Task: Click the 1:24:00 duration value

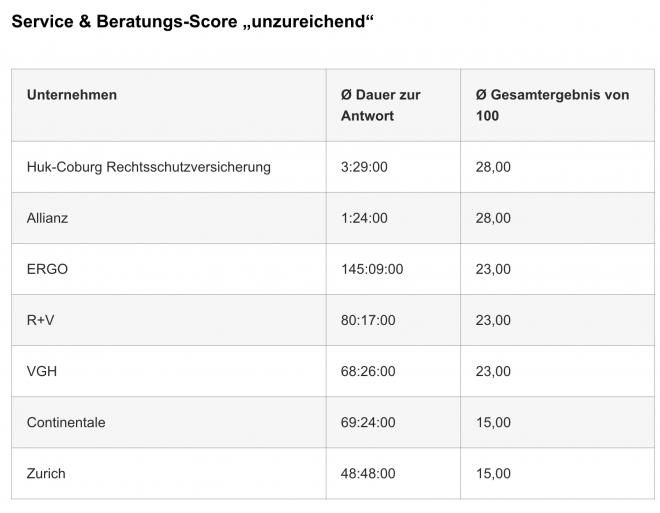Action: [364, 218]
